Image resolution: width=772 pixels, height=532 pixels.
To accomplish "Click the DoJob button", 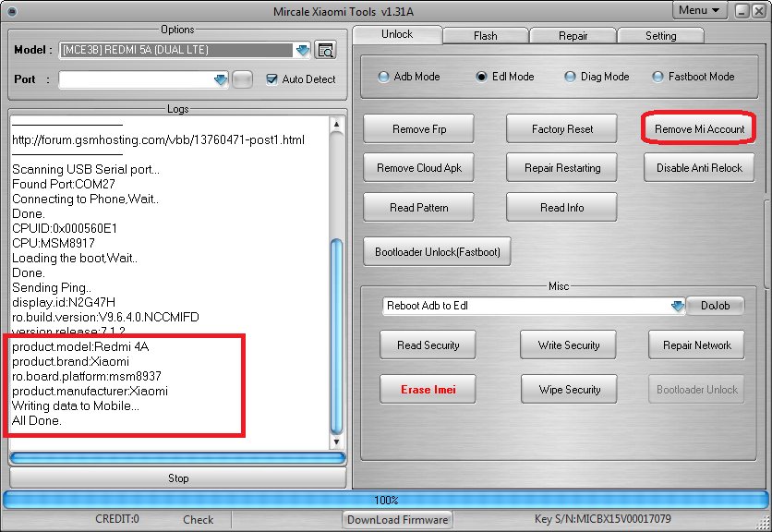I will [715, 306].
